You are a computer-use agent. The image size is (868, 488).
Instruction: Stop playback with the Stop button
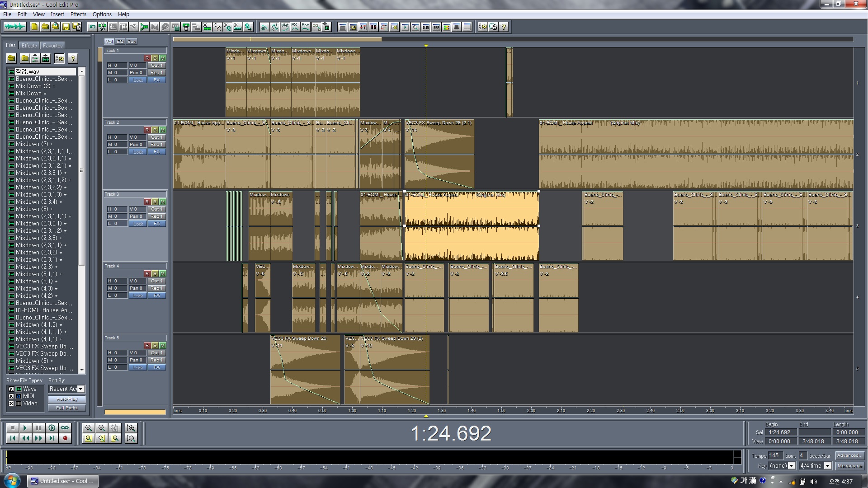click(12, 427)
